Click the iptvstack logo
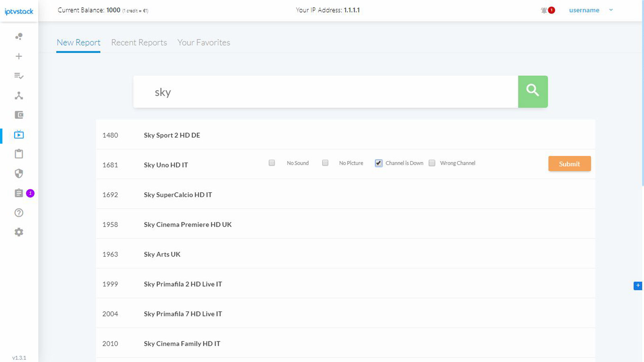The image size is (644, 362). coord(19,12)
